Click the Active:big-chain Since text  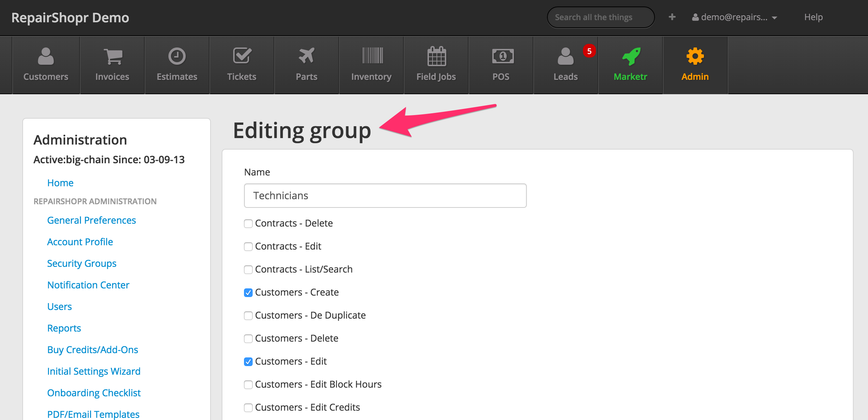[x=109, y=160]
